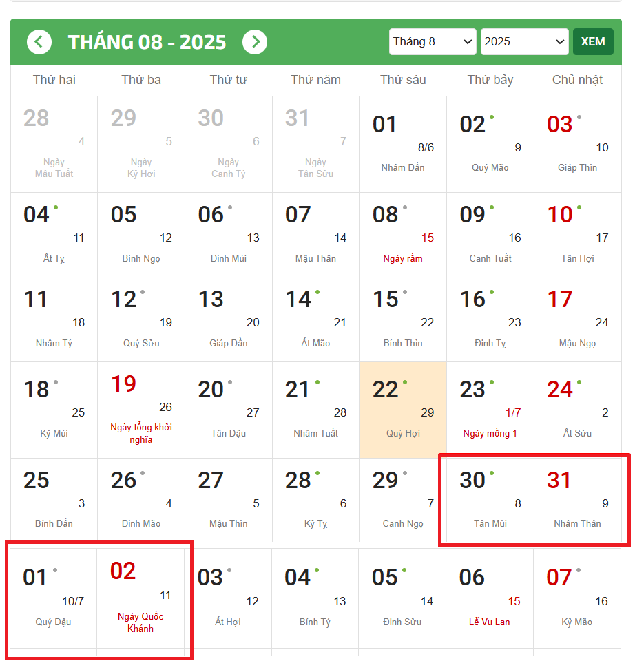The image size is (635, 672).
Task: Open 06 Lễ Vu Lan date
Action: pyautogui.click(x=490, y=598)
